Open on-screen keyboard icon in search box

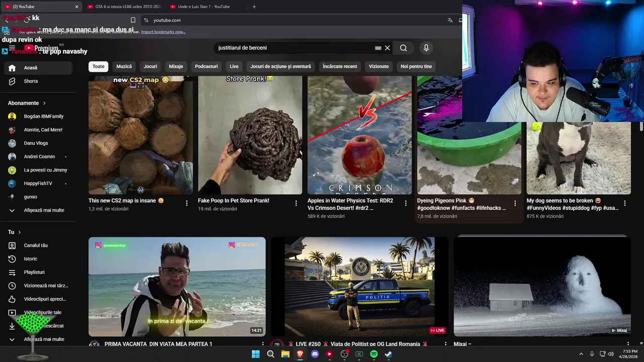click(378, 48)
